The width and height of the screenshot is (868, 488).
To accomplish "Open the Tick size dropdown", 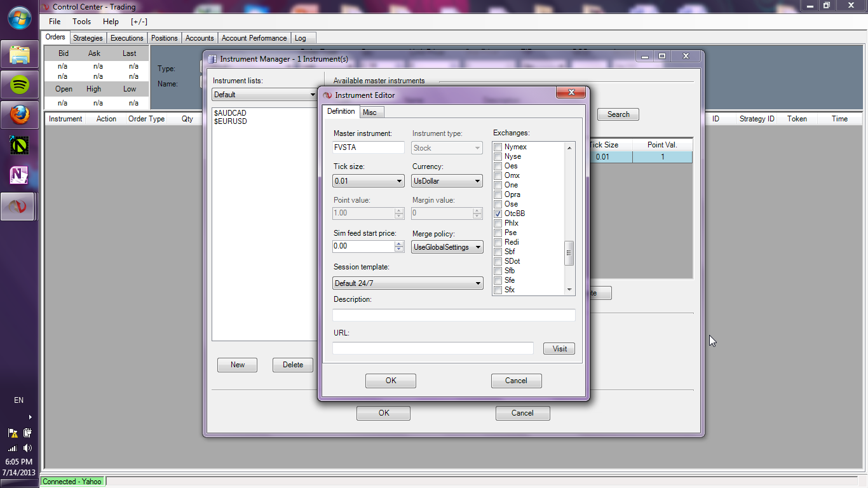I will (369, 181).
